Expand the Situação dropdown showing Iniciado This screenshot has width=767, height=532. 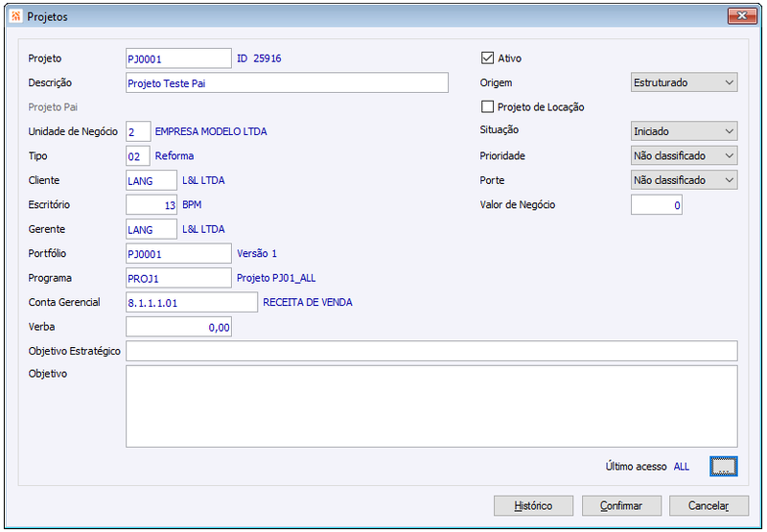click(x=684, y=131)
